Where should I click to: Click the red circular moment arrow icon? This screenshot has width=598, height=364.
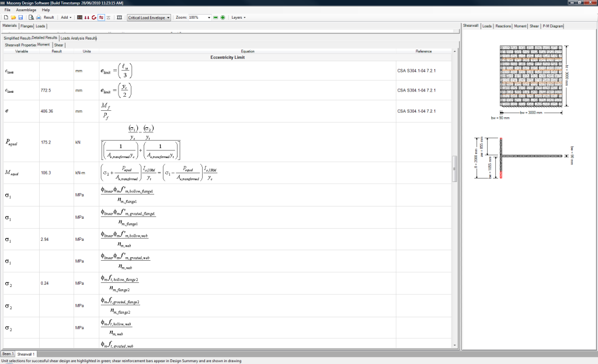point(94,17)
